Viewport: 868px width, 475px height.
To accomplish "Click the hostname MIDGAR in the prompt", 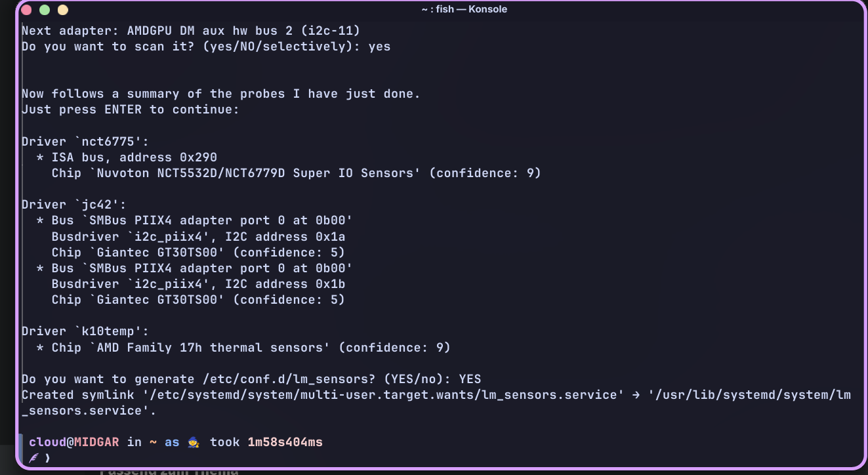I will tap(96, 442).
